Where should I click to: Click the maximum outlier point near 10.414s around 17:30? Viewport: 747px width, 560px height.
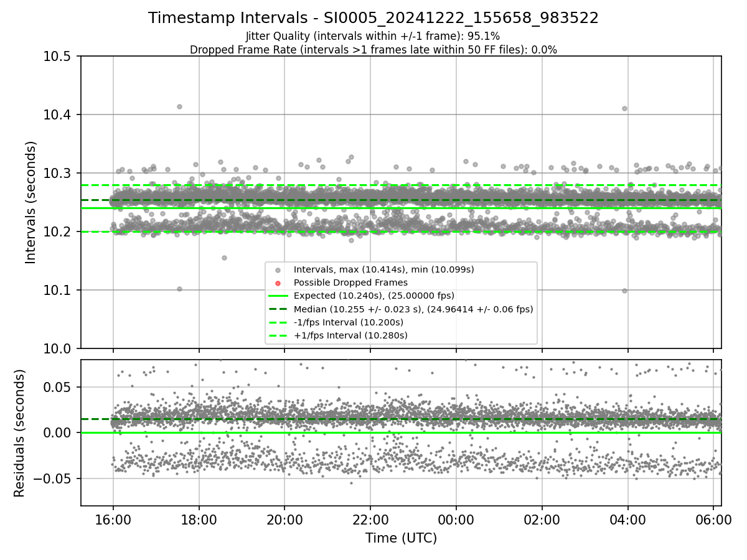[x=179, y=106]
